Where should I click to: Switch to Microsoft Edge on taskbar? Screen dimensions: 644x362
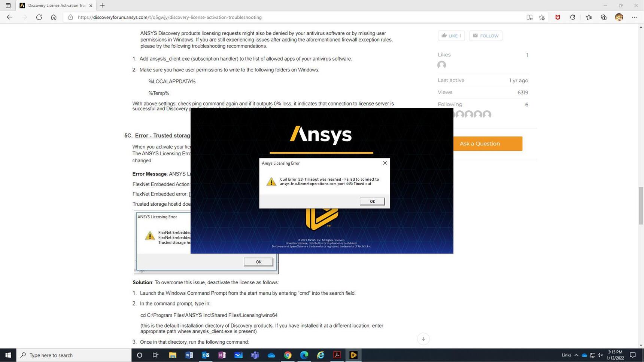304,355
